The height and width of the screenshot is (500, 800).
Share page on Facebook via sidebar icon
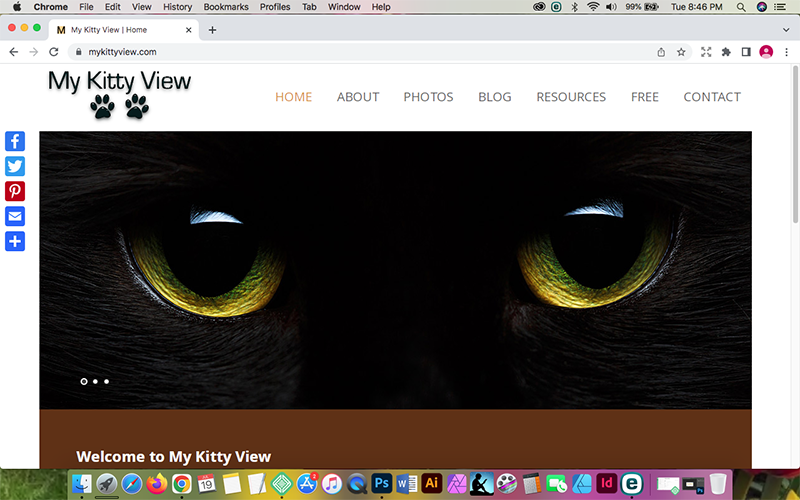tap(15, 141)
